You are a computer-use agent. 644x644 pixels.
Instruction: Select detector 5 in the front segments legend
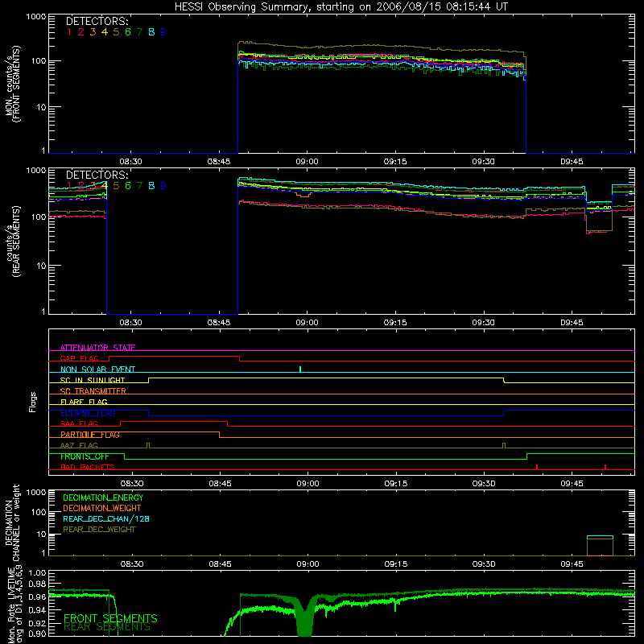click(116, 32)
